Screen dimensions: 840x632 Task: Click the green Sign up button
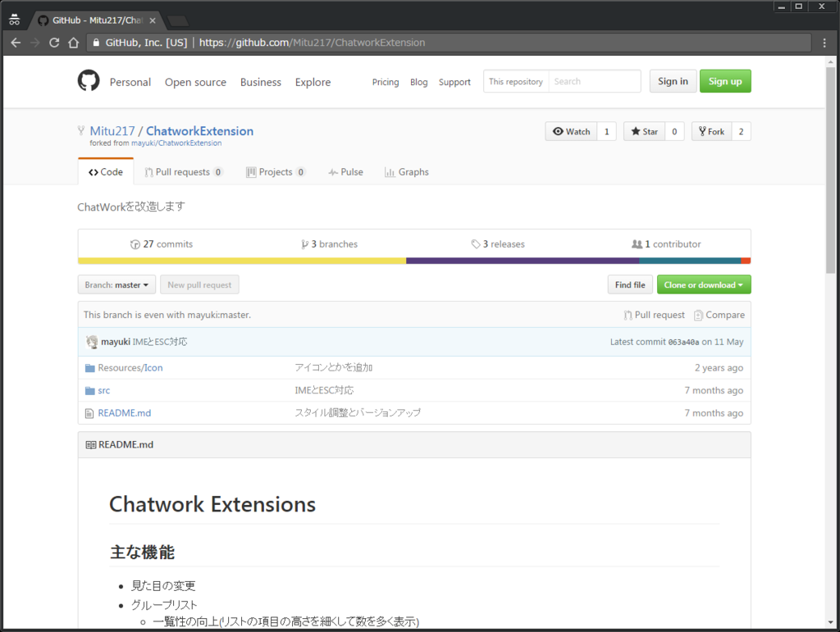(725, 81)
